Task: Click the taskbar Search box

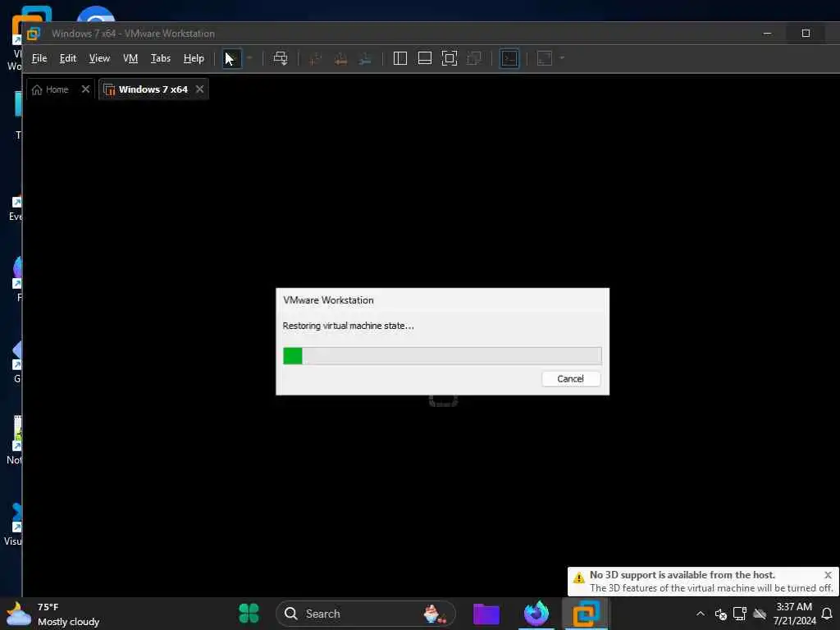Action: [x=366, y=614]
